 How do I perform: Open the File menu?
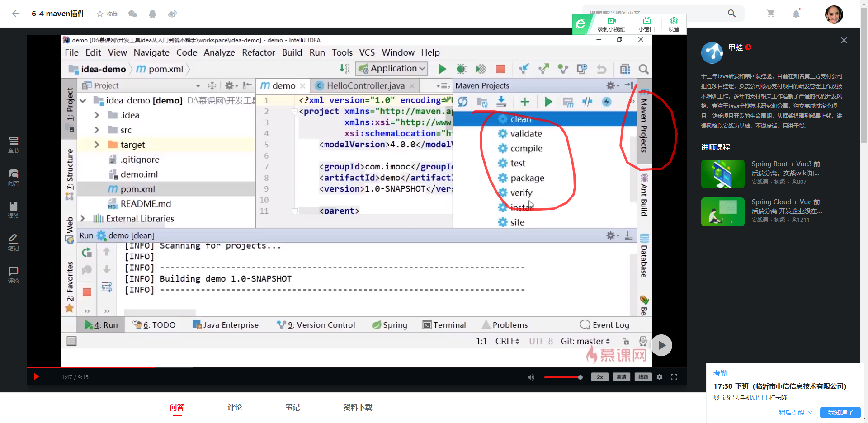71,52
